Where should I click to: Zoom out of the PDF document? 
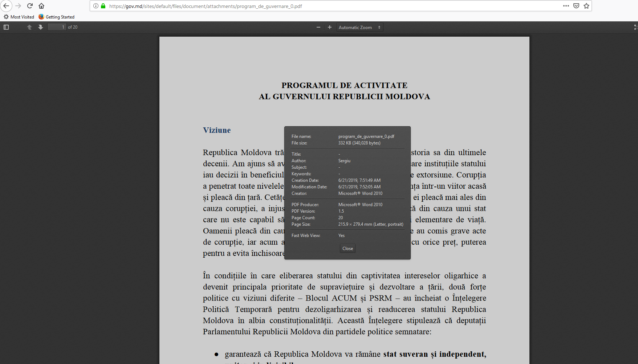(x=318, y=27)
